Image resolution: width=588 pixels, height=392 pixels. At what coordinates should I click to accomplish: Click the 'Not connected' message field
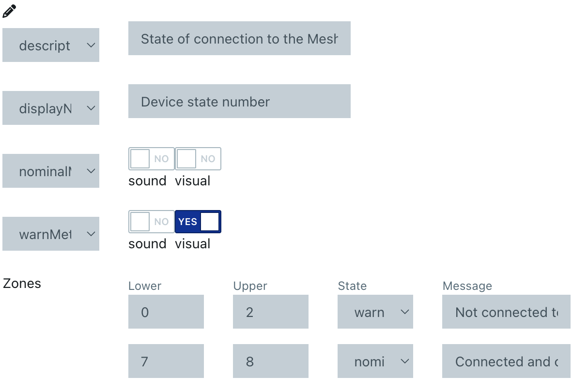click(506, 312)
